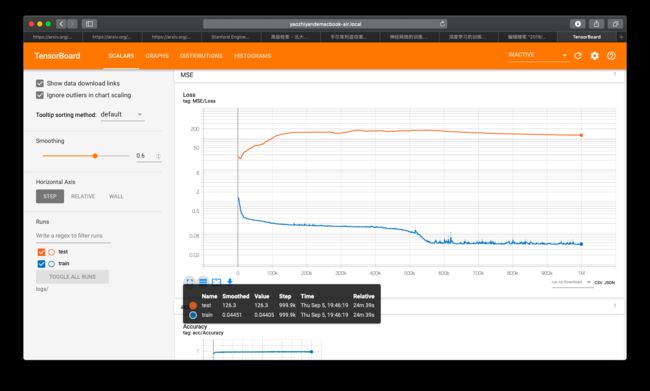Toggle y-axis log scale on the Loss chart

[203, 282]
